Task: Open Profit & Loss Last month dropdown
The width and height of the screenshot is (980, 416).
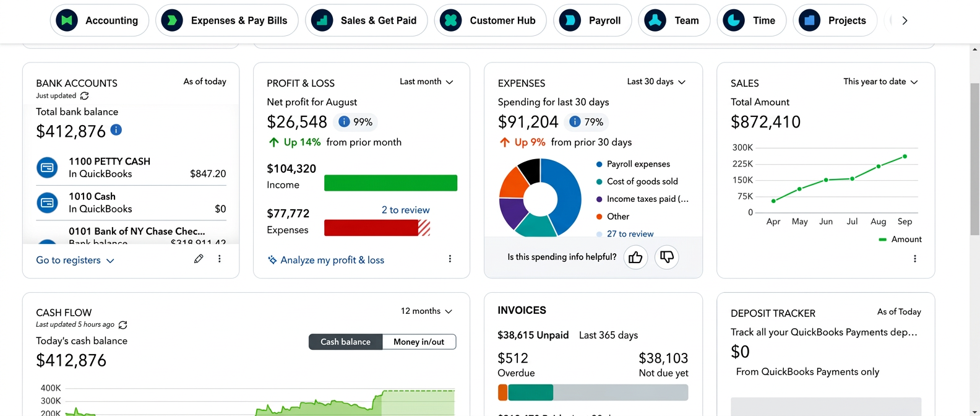Action: click(426, 82)
